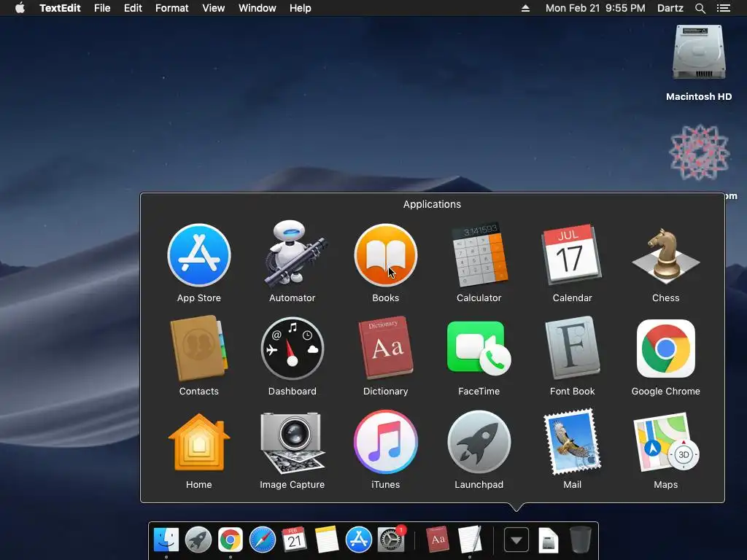Open Dictionary in the Applications grid

point(386,348)
